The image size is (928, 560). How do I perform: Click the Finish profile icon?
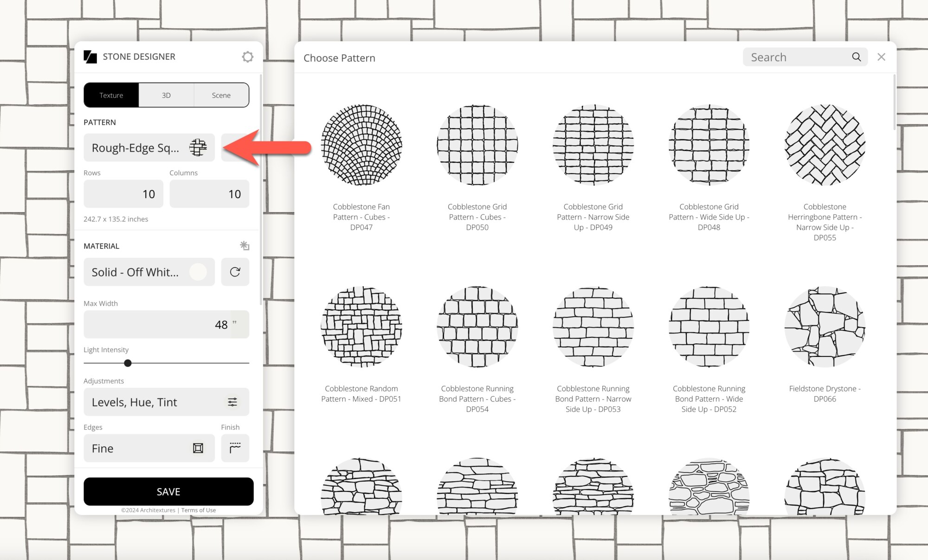tap(235, 448)
